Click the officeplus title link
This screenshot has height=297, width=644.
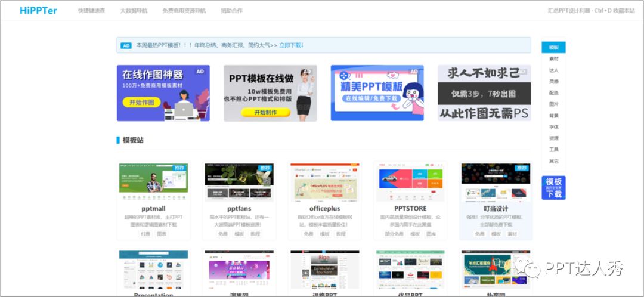(x=325, y=208)
